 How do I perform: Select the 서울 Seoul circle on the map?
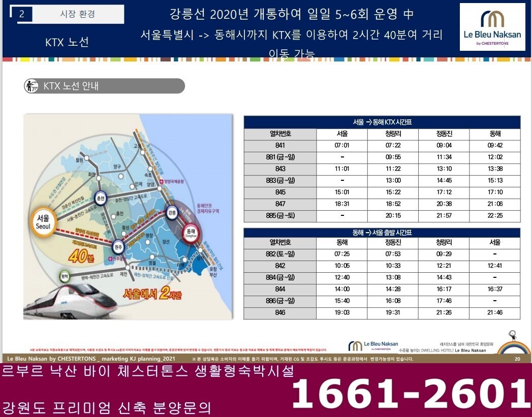(x=43, y=222)
